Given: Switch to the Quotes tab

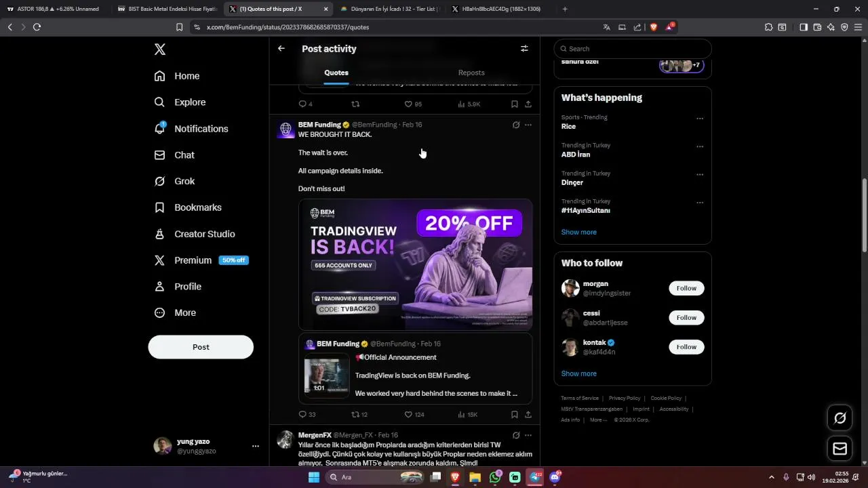Looking at the screenshot, I should pos(336,73).
